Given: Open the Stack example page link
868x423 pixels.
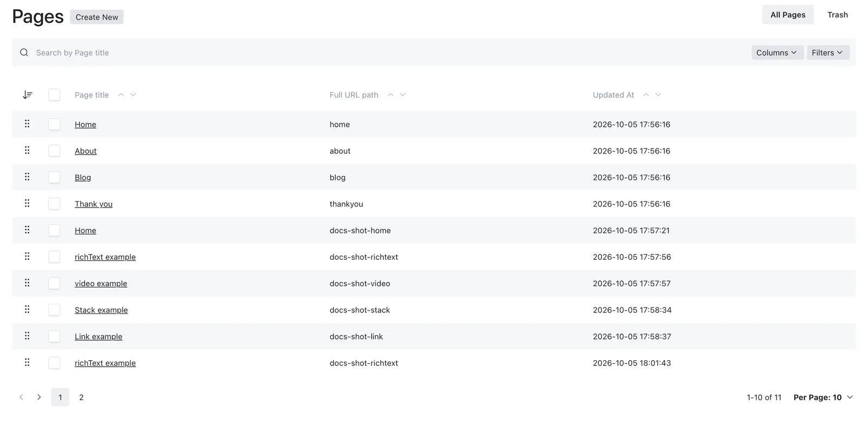Looking at the screenshot, I should [x=101, y=310].
